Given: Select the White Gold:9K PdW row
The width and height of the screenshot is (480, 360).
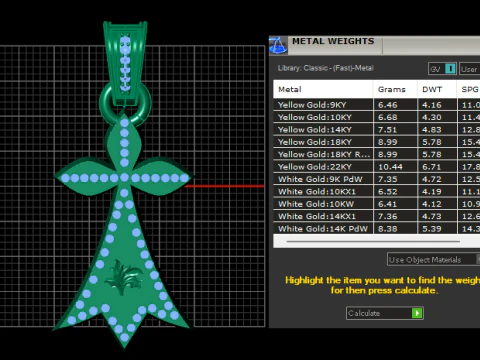Looking at the screenshot, I should pyautogui.click(x=377, y=179).
